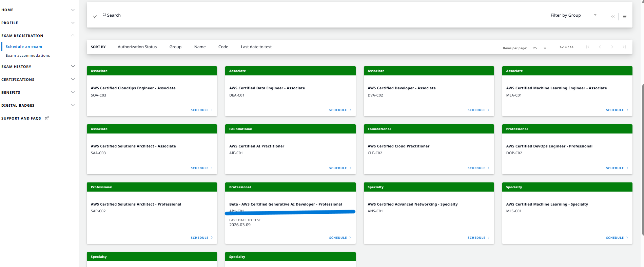Schedule Machine Learning Specialty exam
Screen dimensions: 644x267
[617, 238]
